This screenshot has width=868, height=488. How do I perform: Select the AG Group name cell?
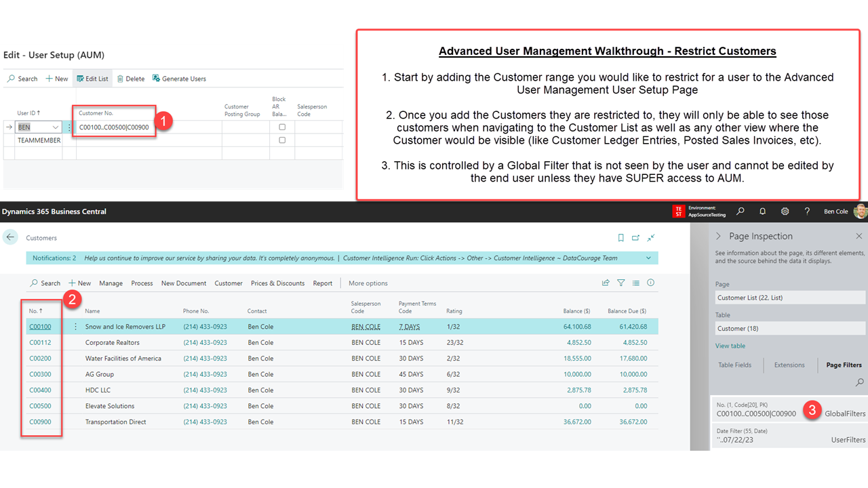100,374
